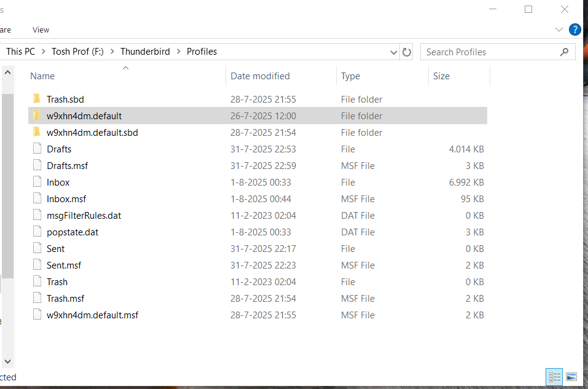Switch to large thumbnails view
The image size is (588, 389).
[x=571, y=377]
